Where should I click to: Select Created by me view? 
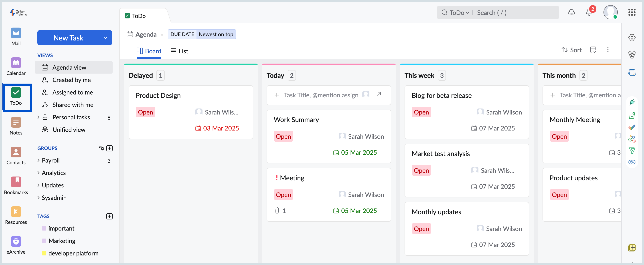click(x=71, y=80)
